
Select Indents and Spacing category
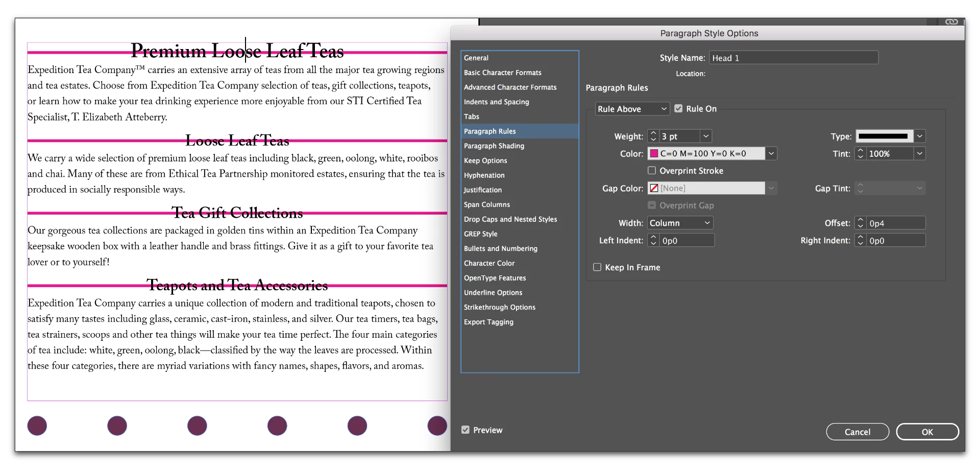coord(520,102)
